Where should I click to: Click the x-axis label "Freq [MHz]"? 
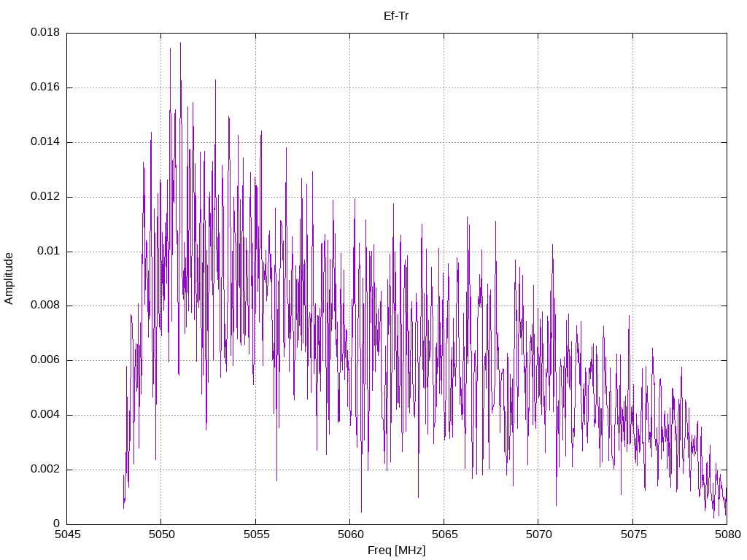point(396,551)
